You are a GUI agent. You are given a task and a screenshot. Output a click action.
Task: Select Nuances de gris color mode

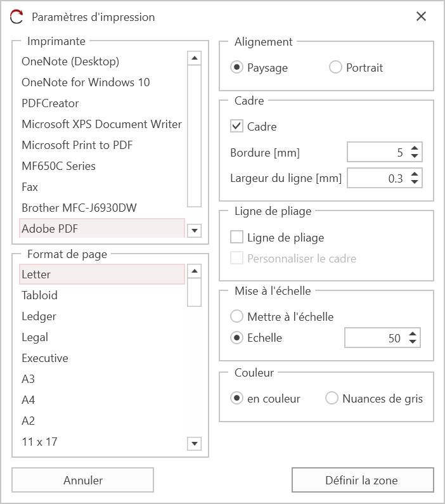point(332,399)
